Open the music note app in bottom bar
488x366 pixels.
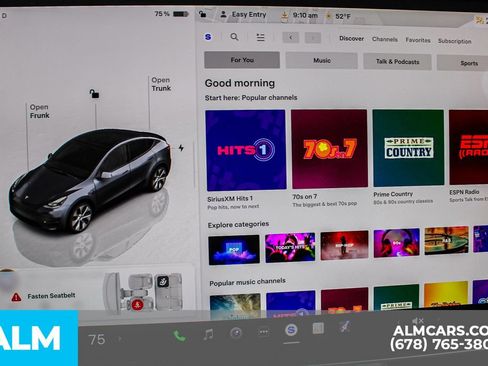point(209,334)
